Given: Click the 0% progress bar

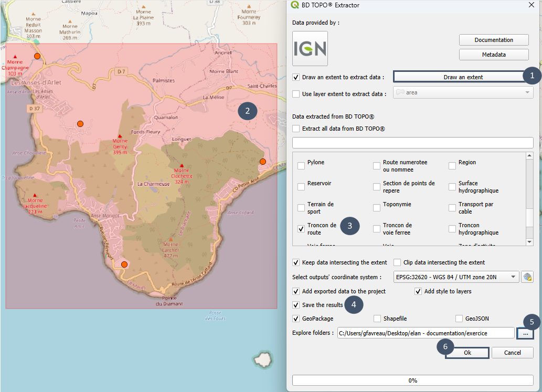Looking at the screenshot, I should coord(413,380).
